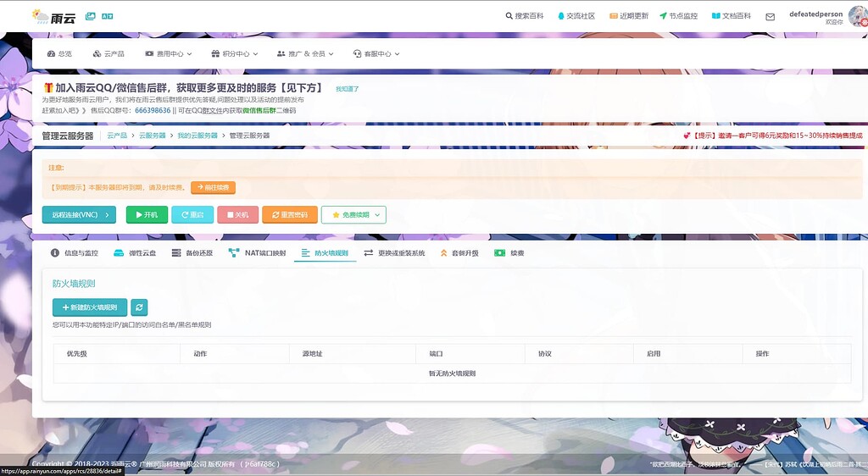Expand the 免费续期 dropdown
Viewport: 868px width, 476px height.
click(353, 214)
